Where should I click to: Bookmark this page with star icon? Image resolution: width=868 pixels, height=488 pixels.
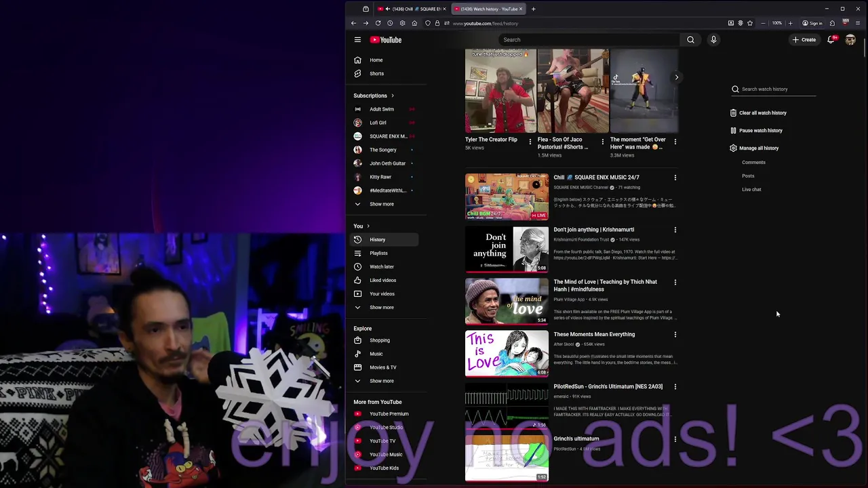click(x=750, y=23)
